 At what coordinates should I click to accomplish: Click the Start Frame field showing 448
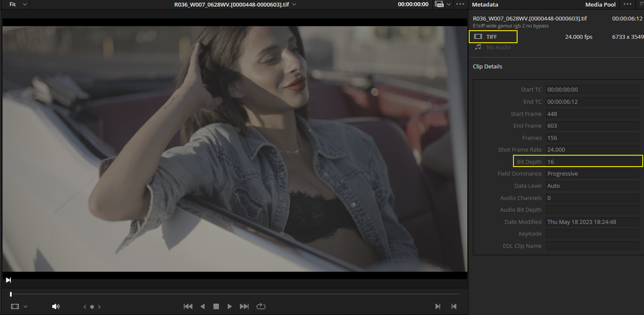592,114
